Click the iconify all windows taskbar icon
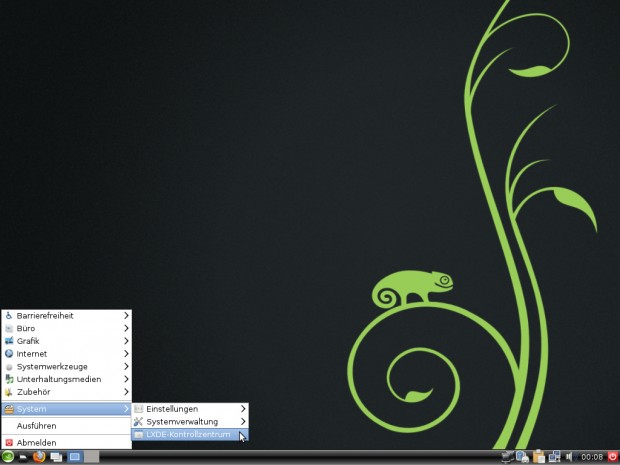The height and width of the screenshot is (465, 620). point(56,457)
